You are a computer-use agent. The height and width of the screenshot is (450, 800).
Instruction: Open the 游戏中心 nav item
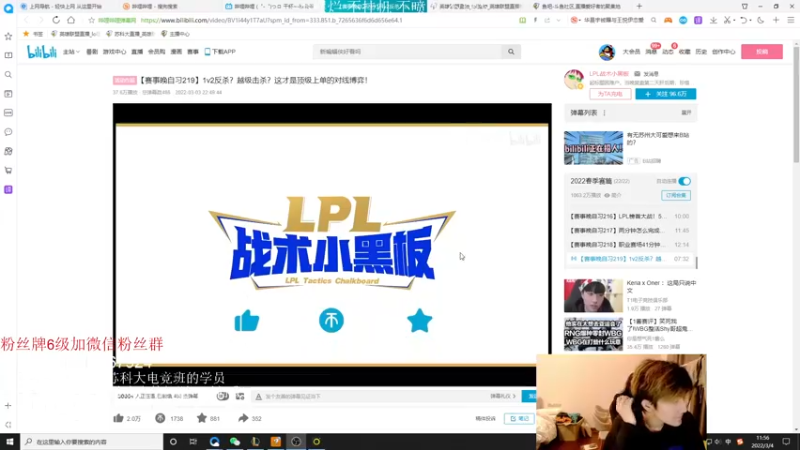pyautogui.click(x=114, y=52)
